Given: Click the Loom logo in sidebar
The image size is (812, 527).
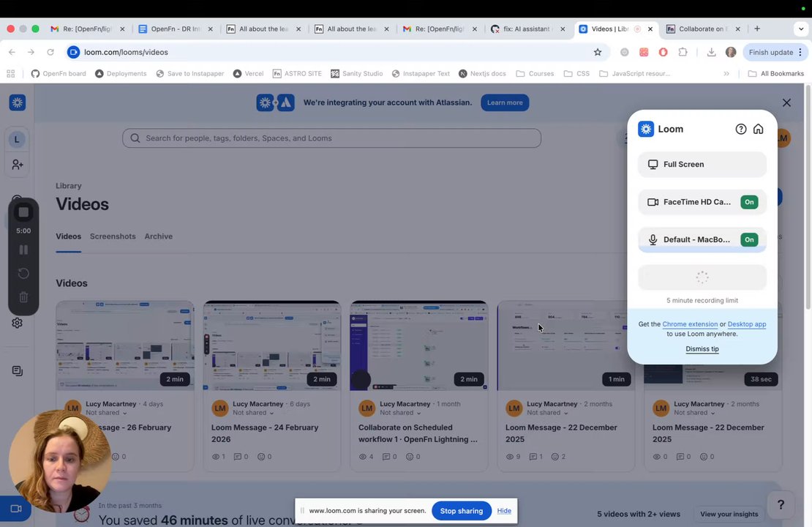Looking at the screenshot, I should pyautogui.click(x=17, y=102).
